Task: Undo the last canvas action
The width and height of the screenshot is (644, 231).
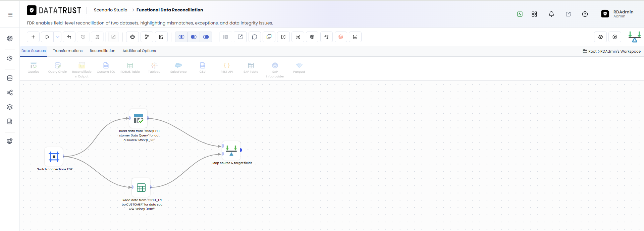Action: coord(69,37)
